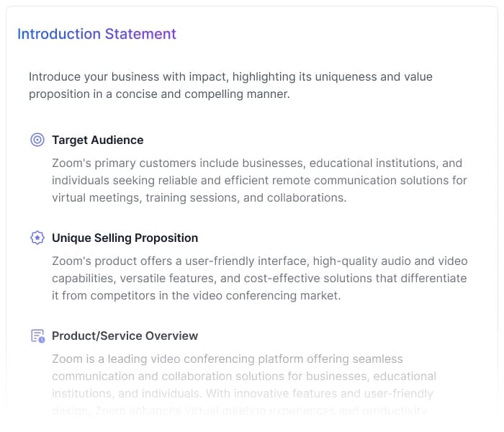
Task: Click the line starting 'Zoom's product offers a user-friendly interface'
Action: (x=259, y=261)
